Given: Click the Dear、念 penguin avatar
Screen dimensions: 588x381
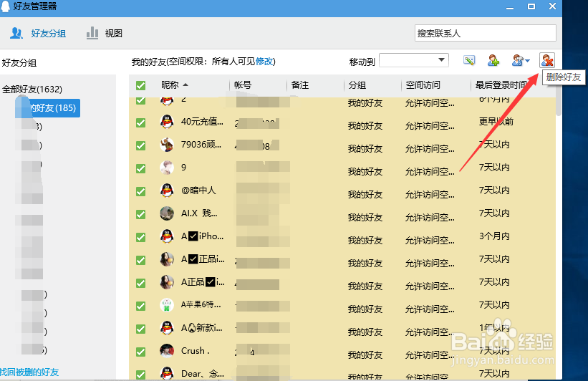Looking at the screenshot, I should [x=166, y=374].
